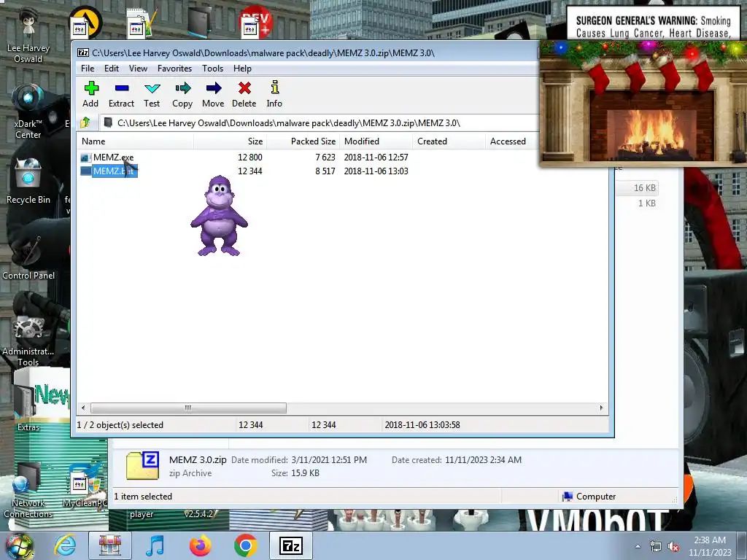
Task: Sort by Modified column header
Action: tap(376, 141)
